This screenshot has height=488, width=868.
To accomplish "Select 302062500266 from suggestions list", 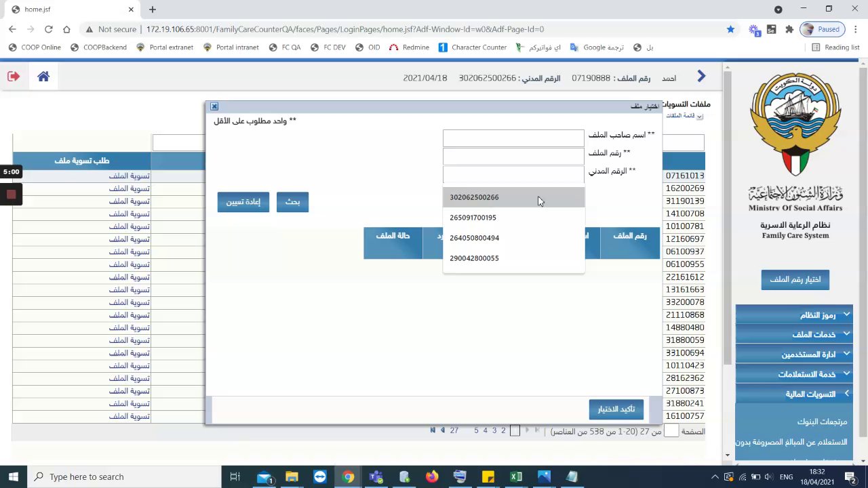I will pos(513,197).
